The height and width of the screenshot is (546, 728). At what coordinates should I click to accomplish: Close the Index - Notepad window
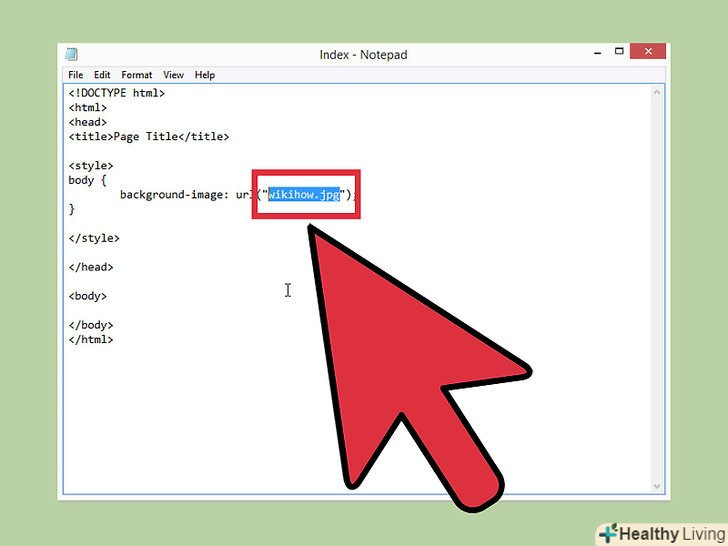pyautogui.click(x=648, y=51)
